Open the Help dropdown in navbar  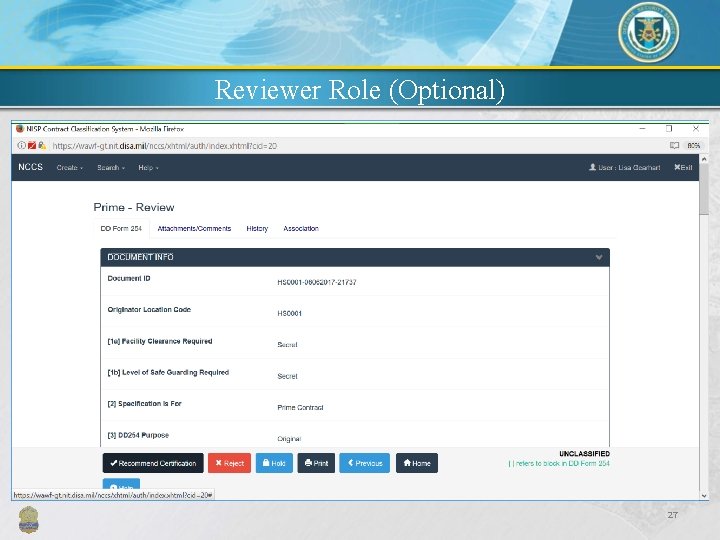coord(148,168)
